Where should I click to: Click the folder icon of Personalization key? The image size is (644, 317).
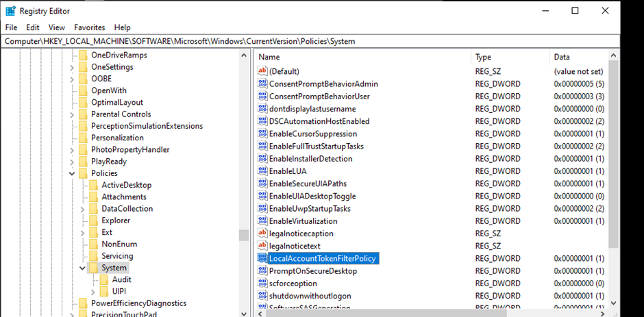pos(84,138)
